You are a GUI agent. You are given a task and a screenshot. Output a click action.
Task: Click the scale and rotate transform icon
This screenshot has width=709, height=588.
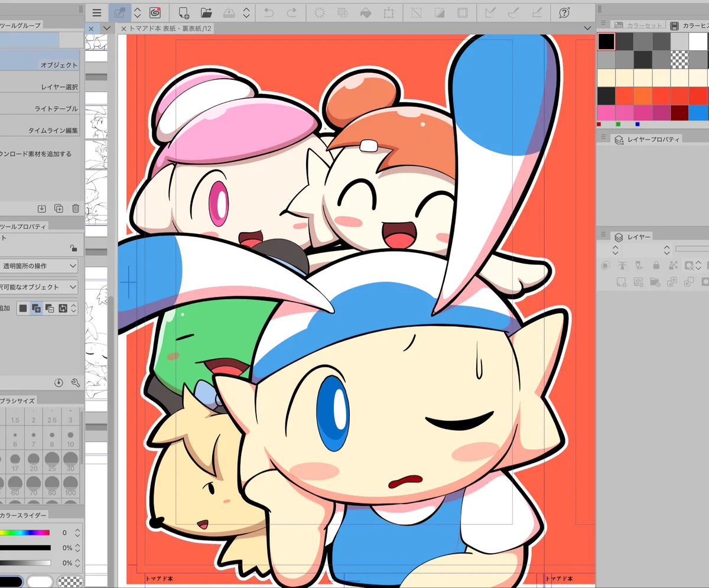pyautogui.click(x=388, y=12)
